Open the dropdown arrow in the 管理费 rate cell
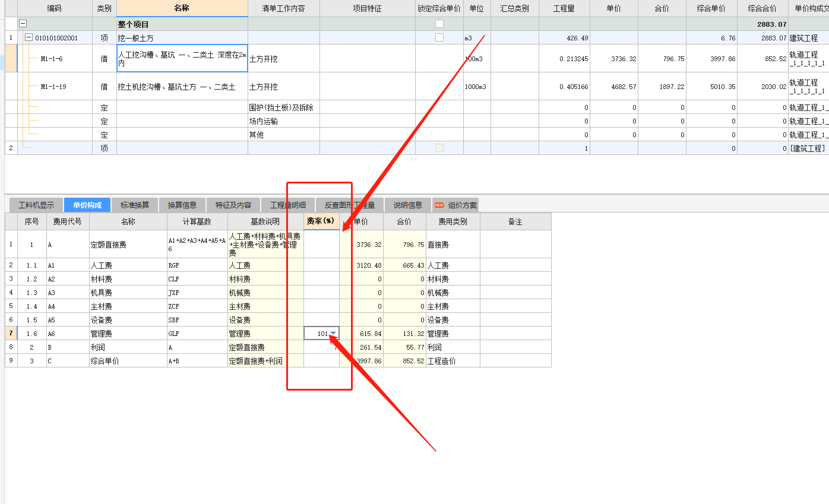829x504 pixels. coord(333,334)
